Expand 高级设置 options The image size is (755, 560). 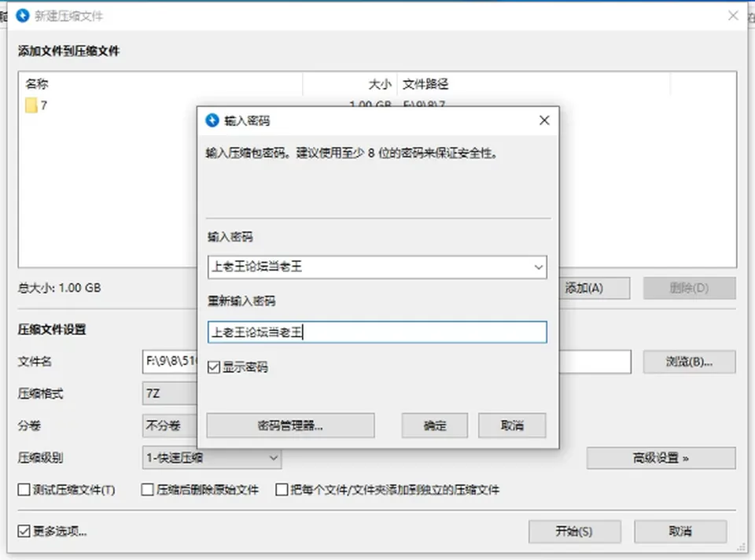pyautogui.click(x=661, y=458)
